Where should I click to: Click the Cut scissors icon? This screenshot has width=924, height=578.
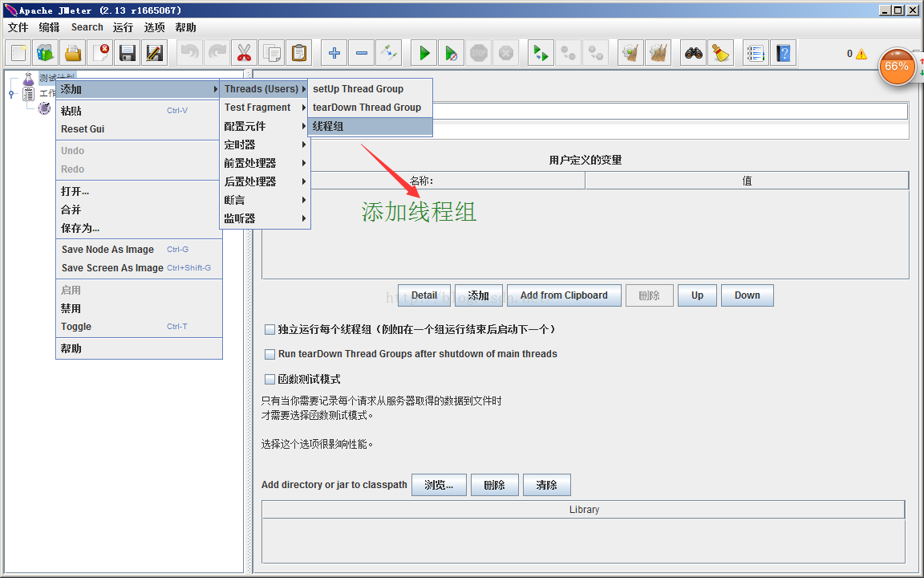pyautogui.click(x=244, y=53)
